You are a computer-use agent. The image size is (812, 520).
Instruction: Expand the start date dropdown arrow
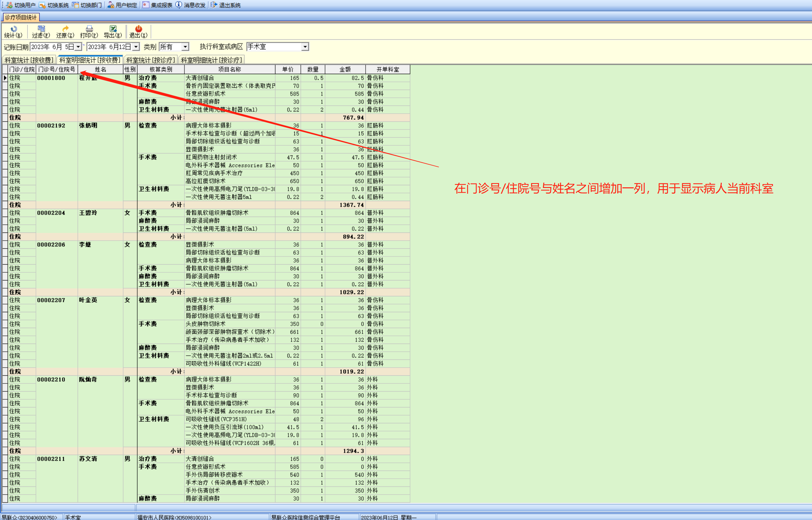click(78, 47)
